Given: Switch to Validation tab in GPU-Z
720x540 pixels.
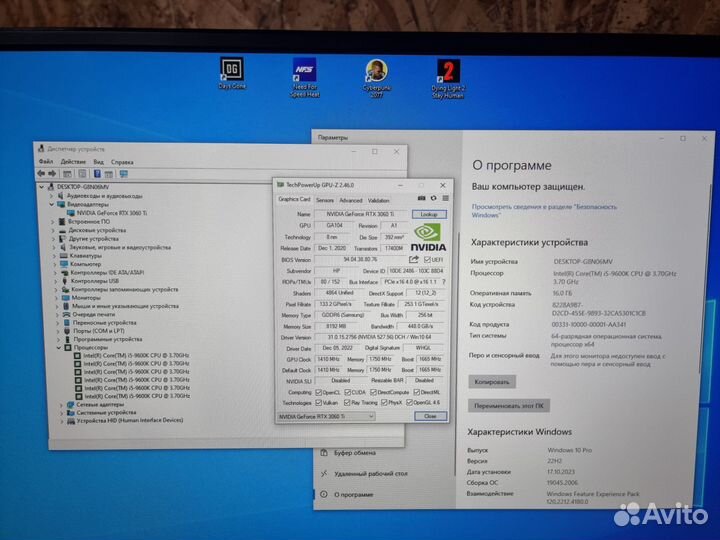Looking at the screenshot, I should click(378, 200).
